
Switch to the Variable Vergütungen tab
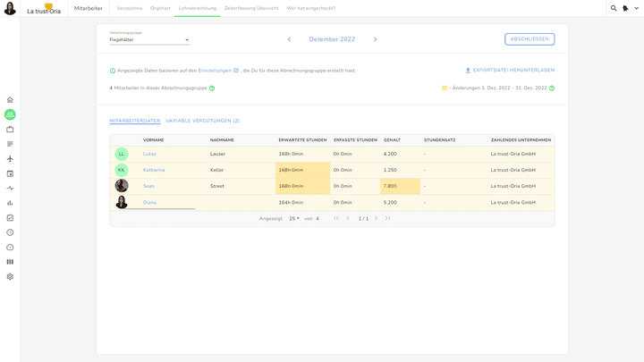tap(202, 121)
